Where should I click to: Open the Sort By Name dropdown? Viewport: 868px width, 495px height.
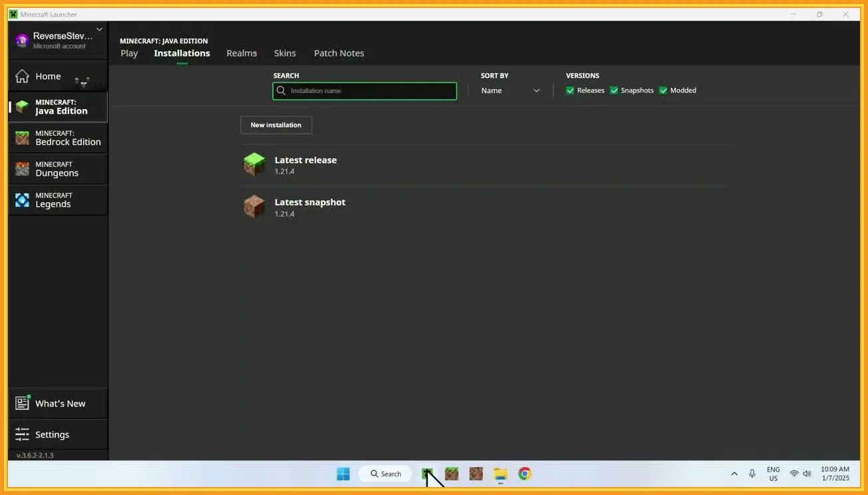point(510,90)
